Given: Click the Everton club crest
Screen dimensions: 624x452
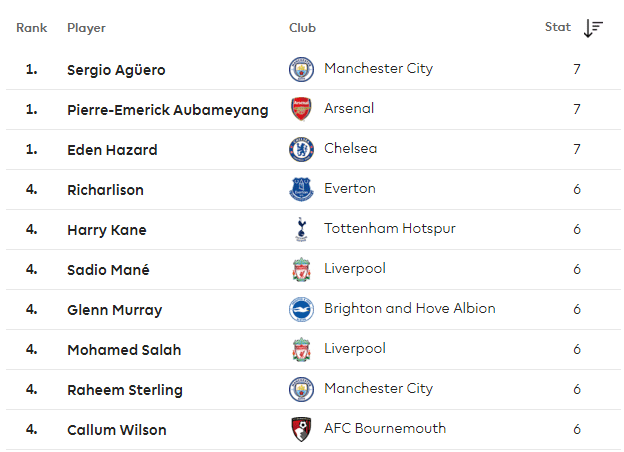Looking at the screenshot, I should click(x=301, y=189).
